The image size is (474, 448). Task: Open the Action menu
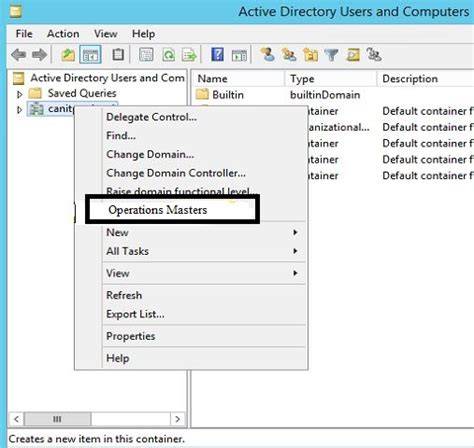tap(63, 34)
